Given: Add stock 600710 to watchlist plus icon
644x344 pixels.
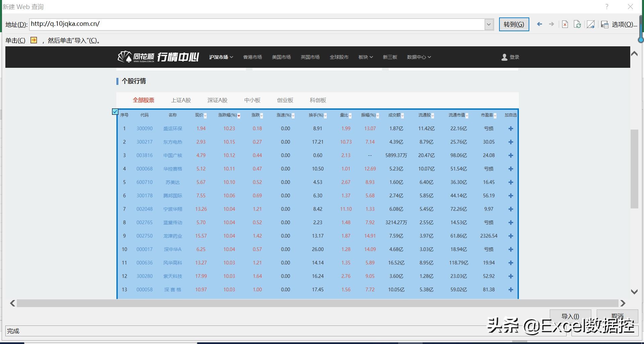Looking at the screenshot, I should [511, 182].
